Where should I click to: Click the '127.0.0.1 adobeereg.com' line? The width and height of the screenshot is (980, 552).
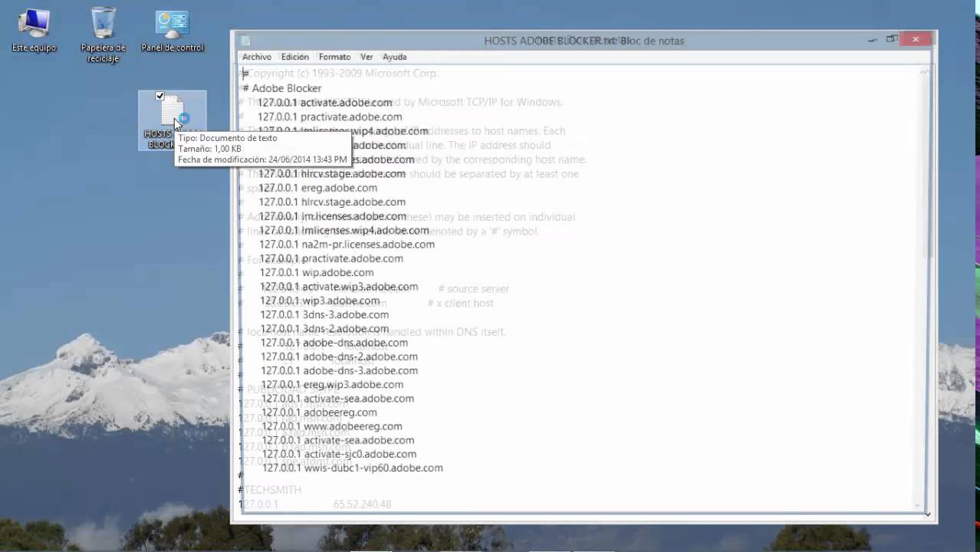coord(319,412)
